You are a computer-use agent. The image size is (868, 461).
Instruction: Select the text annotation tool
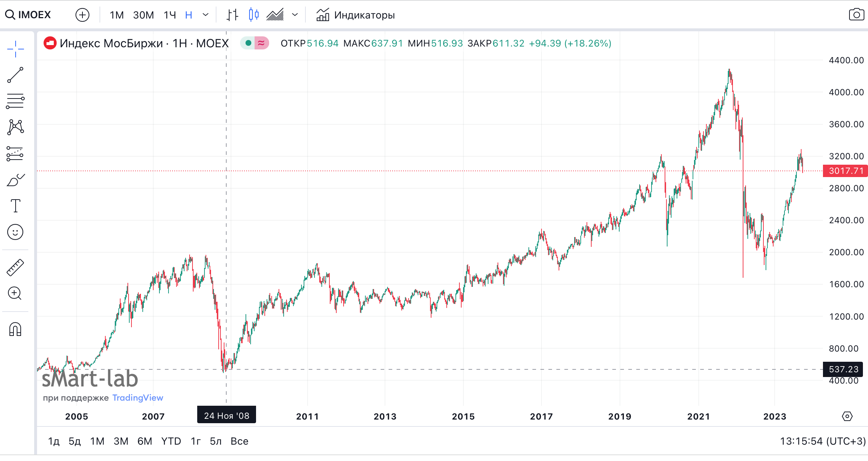click(15, 206)
